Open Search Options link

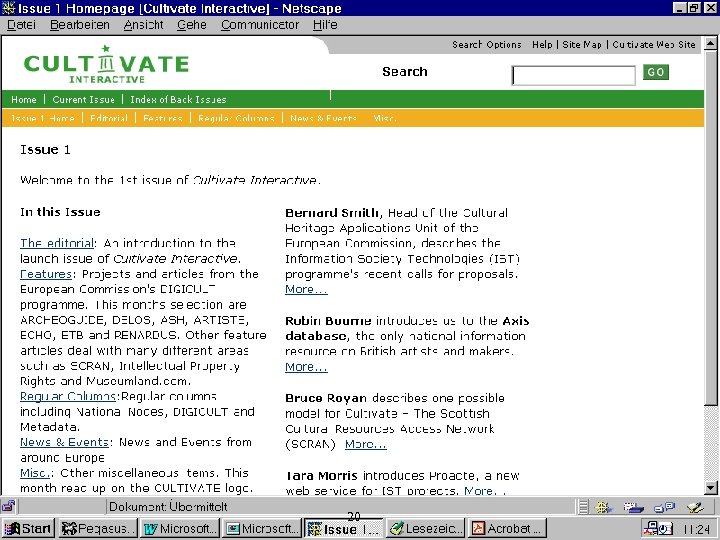(x=487, y=45)
